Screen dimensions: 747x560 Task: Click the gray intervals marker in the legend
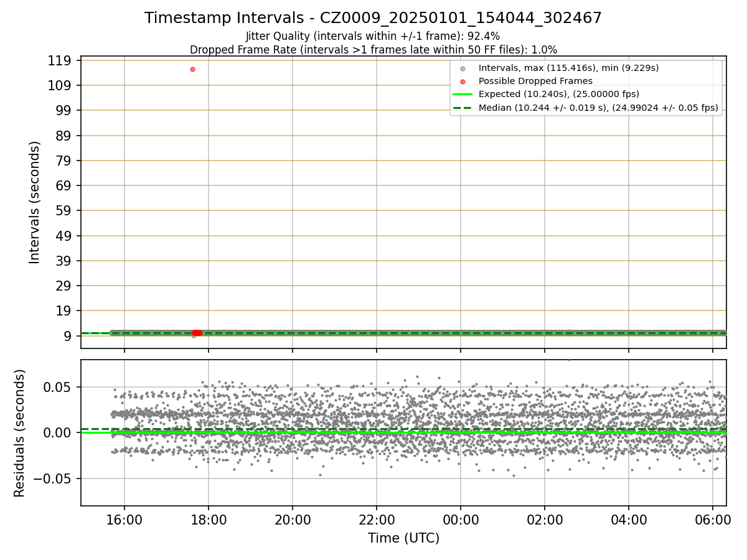(x=462, y=68)
